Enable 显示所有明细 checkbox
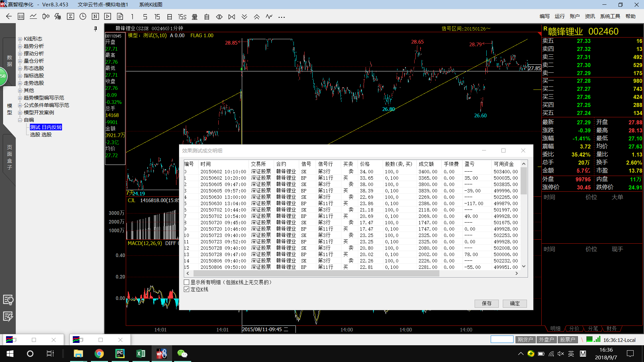Image resolution: width=644 pixels, height=362 pixels. coord(186,282)
